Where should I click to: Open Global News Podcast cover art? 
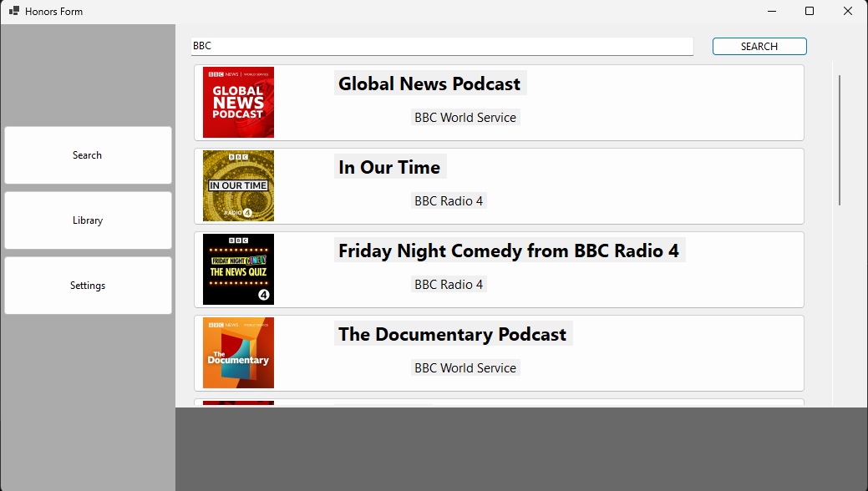click(238, 103)
